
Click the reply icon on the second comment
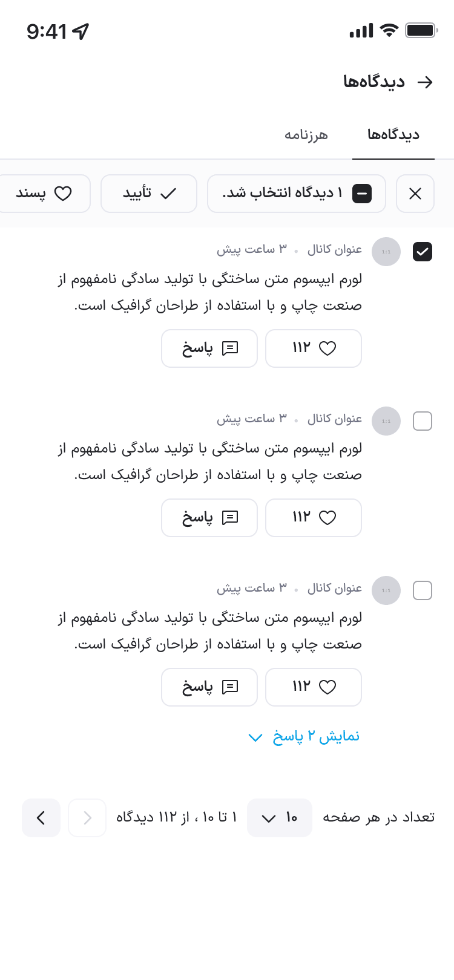(230, 518)
